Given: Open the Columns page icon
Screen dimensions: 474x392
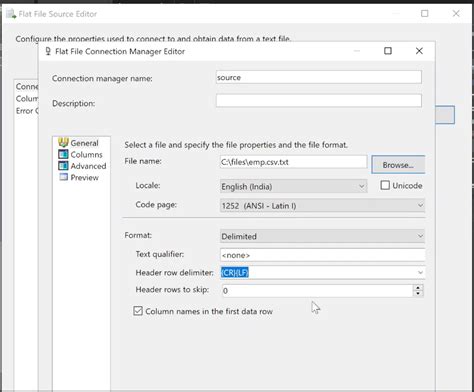Looking at the screenshot, I should 63,154.
